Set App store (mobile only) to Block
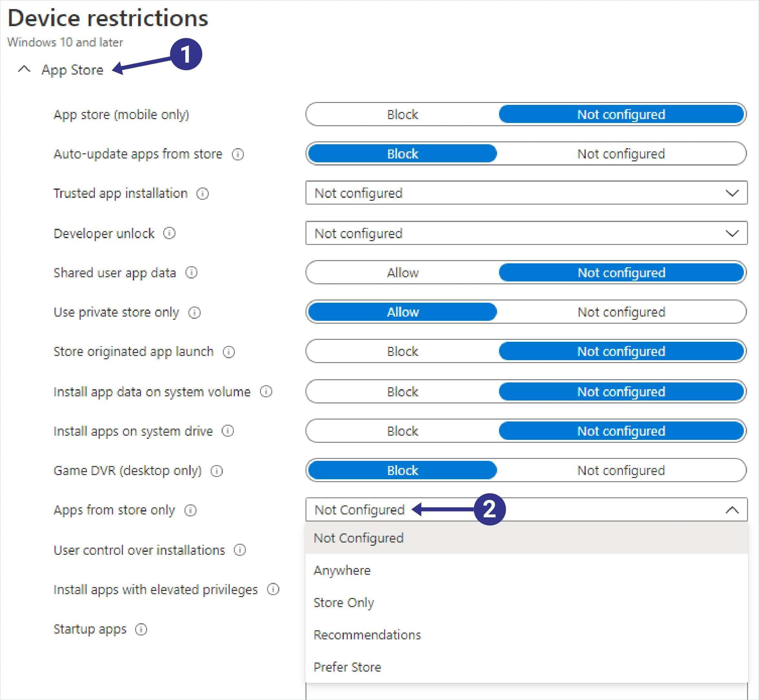The height and width of the screenshot is (700, 759). pos(403,114)
